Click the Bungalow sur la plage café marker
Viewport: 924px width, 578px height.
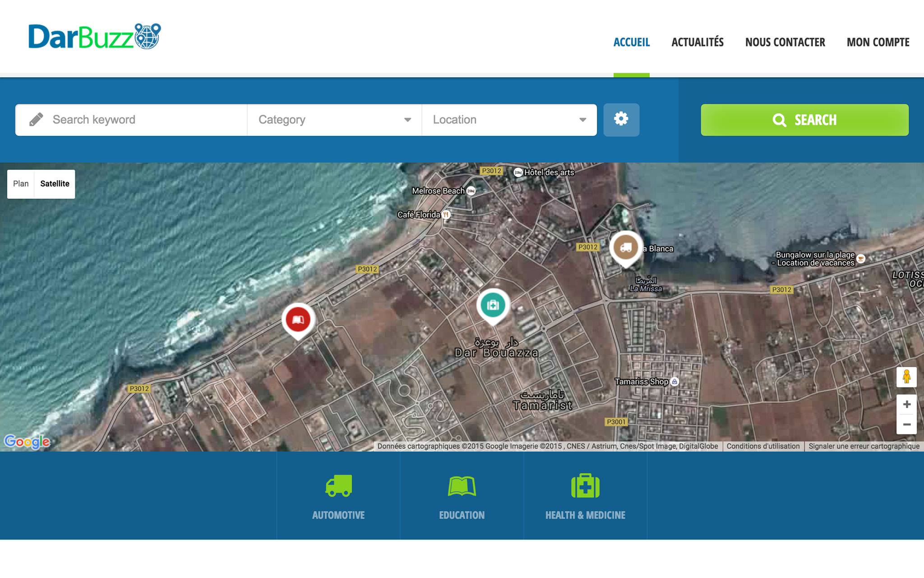coord(861,258)
